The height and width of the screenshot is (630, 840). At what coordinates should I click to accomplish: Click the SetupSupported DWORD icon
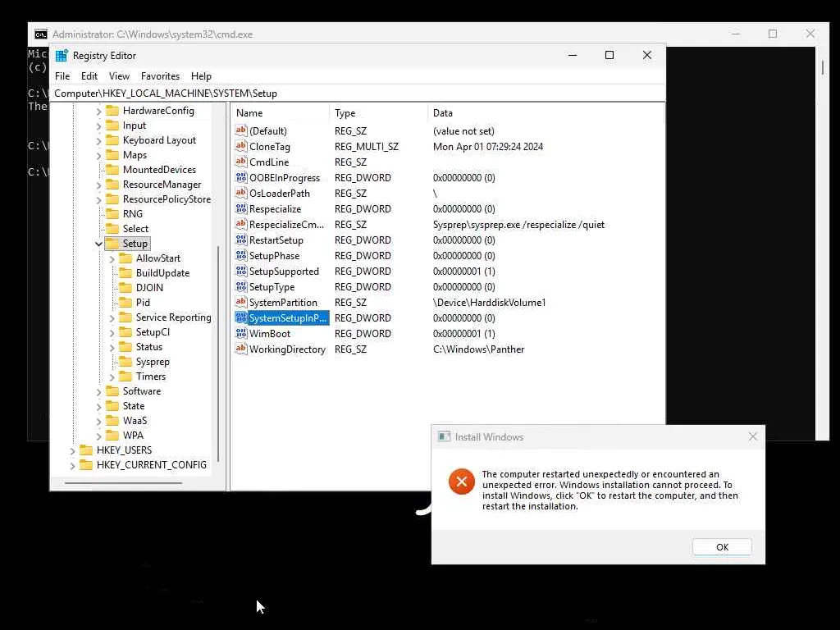pos(241,271)
